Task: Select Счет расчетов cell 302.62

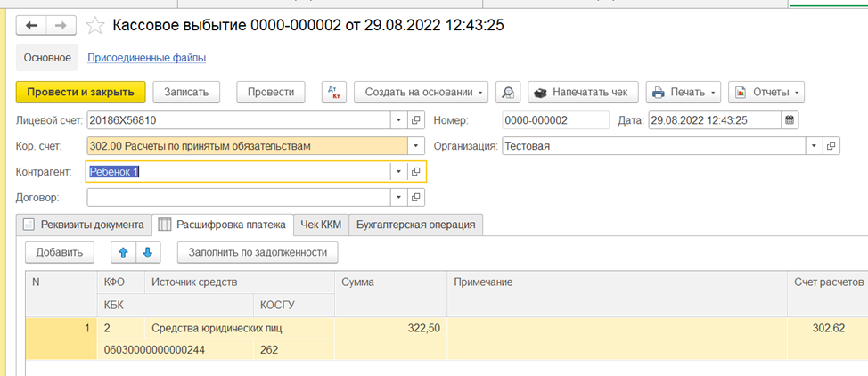Action: [x=828, y=339]
